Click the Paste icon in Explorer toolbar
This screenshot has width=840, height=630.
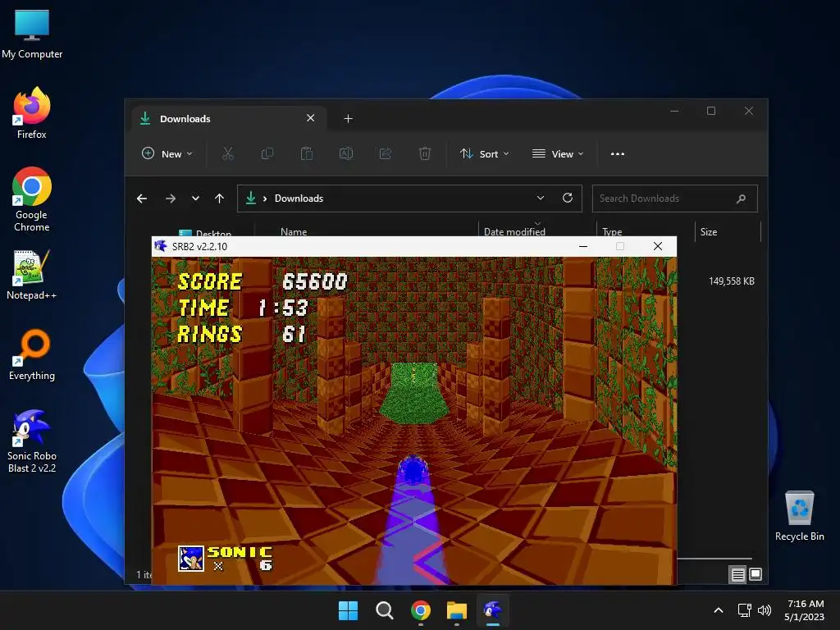307,153
